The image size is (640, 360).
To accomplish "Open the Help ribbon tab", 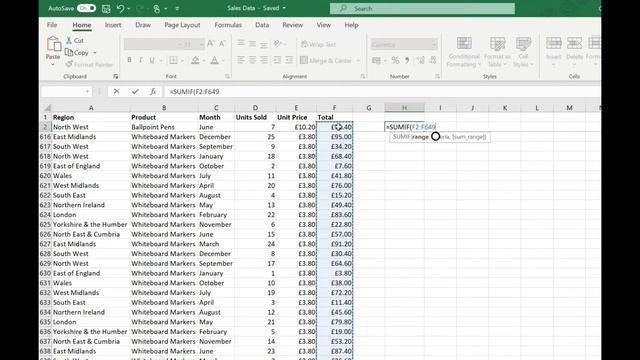I will [x=351, y=25].
